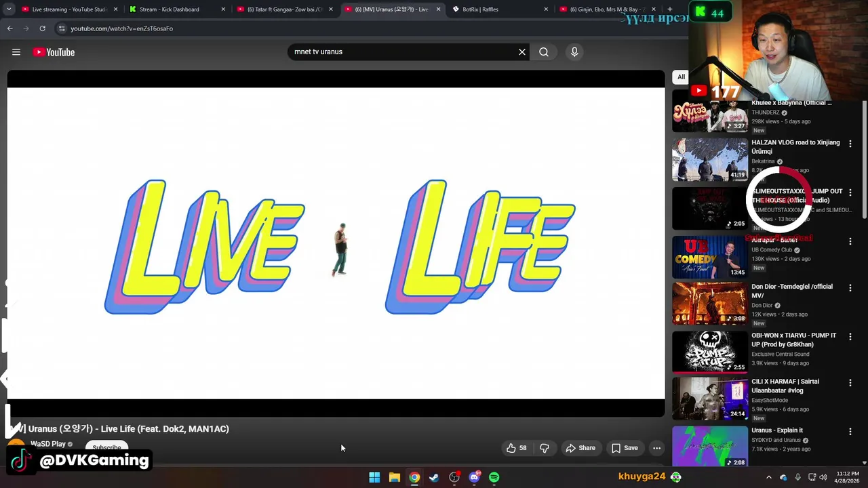
Task: Like the video with thumbs up
Action: 517,448
